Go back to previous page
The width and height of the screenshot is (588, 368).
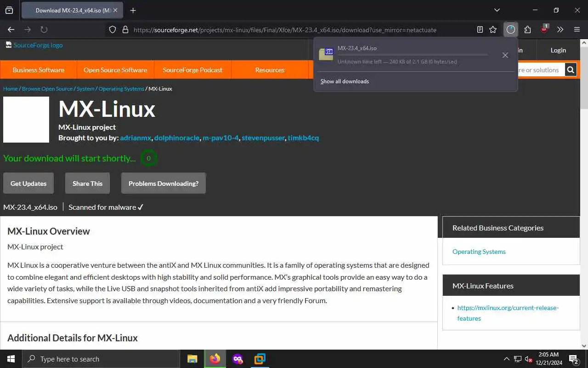11,29
